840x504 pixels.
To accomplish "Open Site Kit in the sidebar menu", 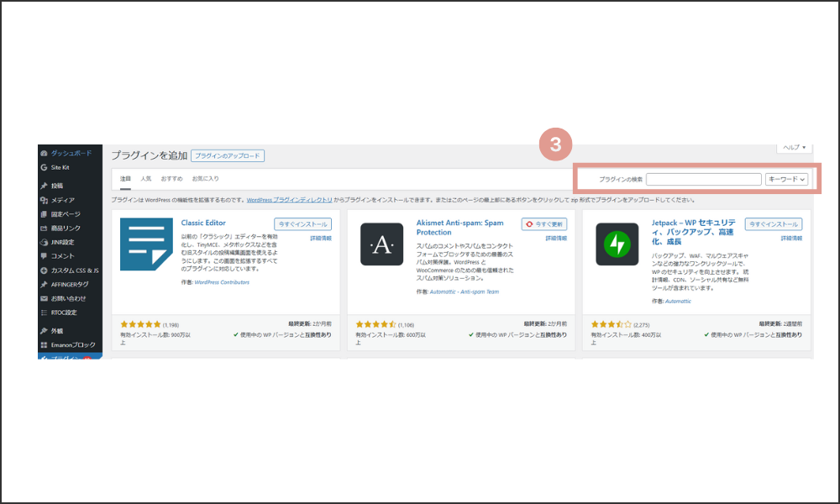I will pyautogui.click(x=60, y=168).
